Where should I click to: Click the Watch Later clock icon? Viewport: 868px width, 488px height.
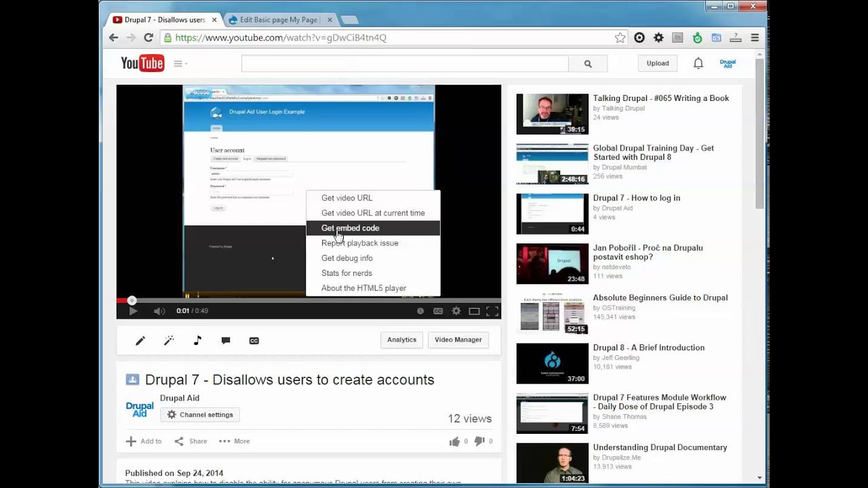[x=420, y=311]
